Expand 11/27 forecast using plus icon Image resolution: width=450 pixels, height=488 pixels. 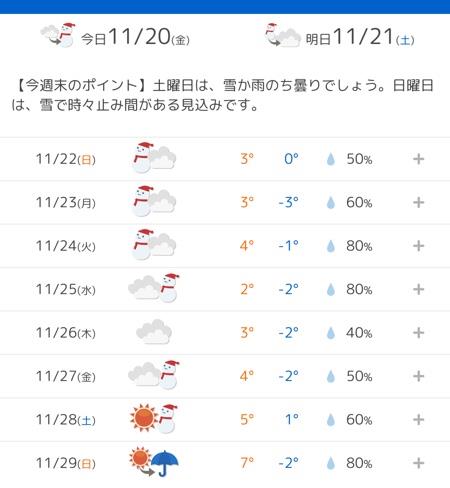pyautogui.click(x=418, y=376)
